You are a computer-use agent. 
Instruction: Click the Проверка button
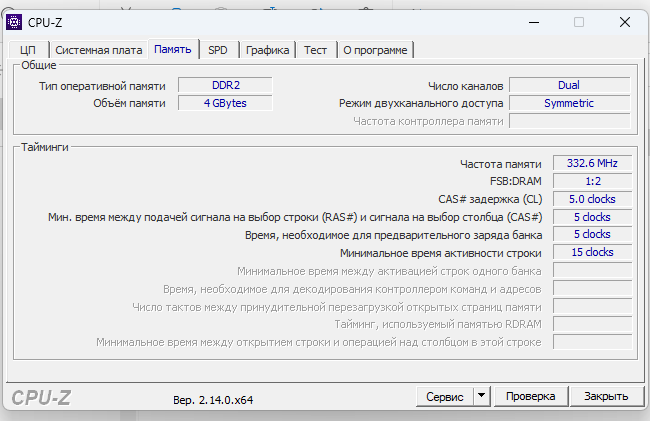[531, 396]
